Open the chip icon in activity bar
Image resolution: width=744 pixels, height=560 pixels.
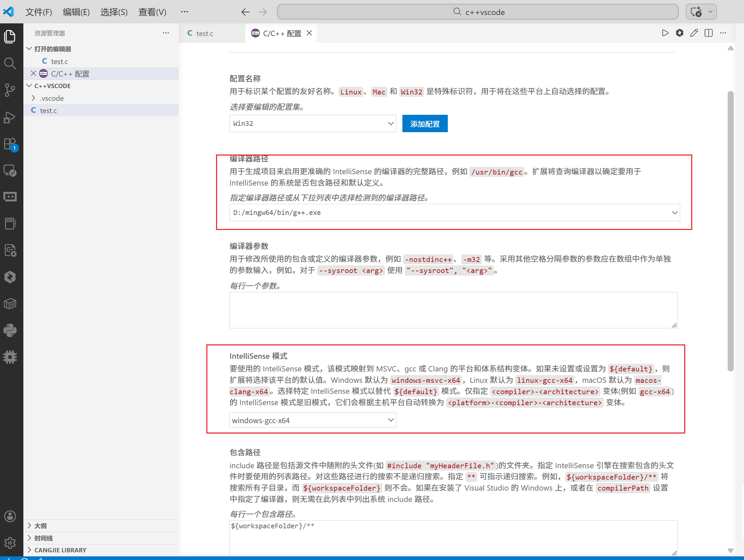10,357
